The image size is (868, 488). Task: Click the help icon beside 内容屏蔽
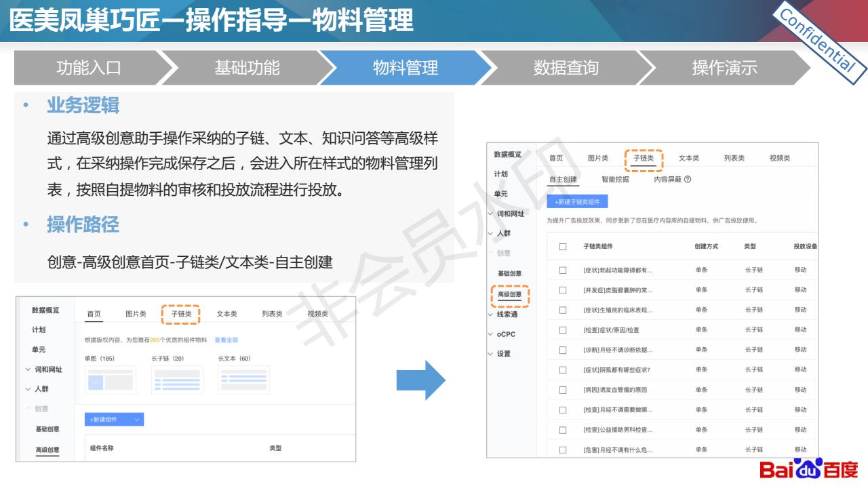coord(688,180)
